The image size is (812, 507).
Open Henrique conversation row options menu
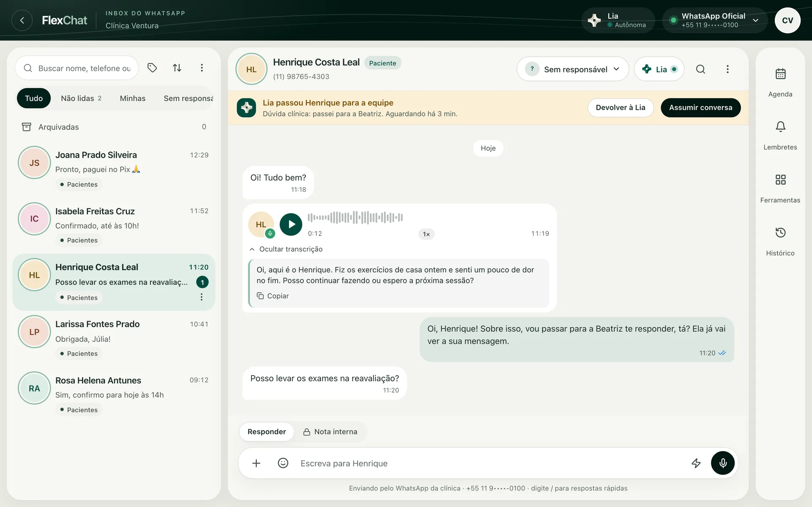point(201,297)
